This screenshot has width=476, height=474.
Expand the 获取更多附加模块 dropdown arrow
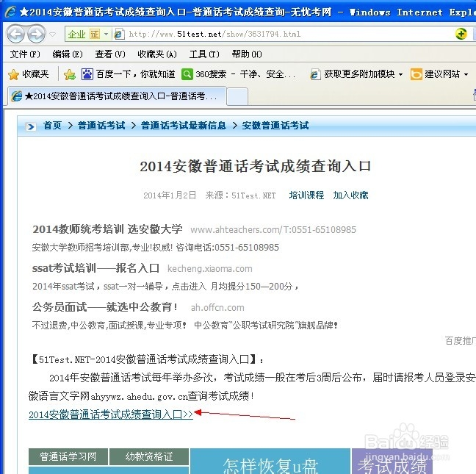pyautogui.click(x=401, y=74)
